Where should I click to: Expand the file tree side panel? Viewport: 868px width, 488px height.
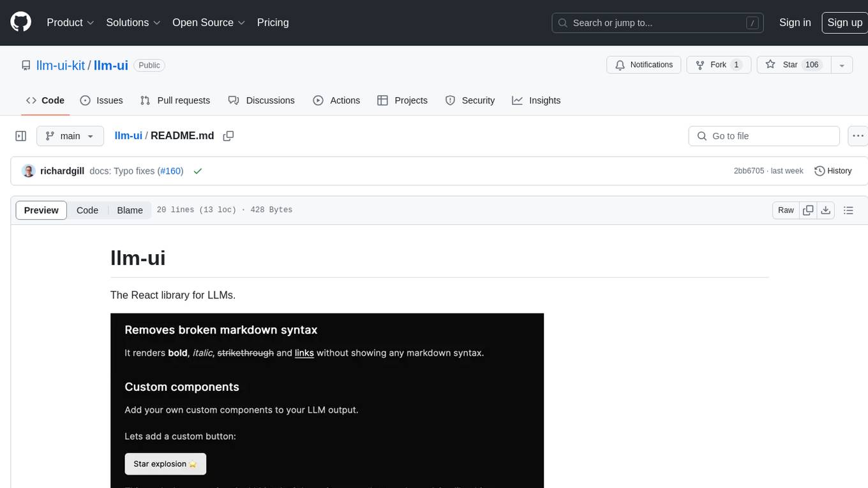point(20,136)
